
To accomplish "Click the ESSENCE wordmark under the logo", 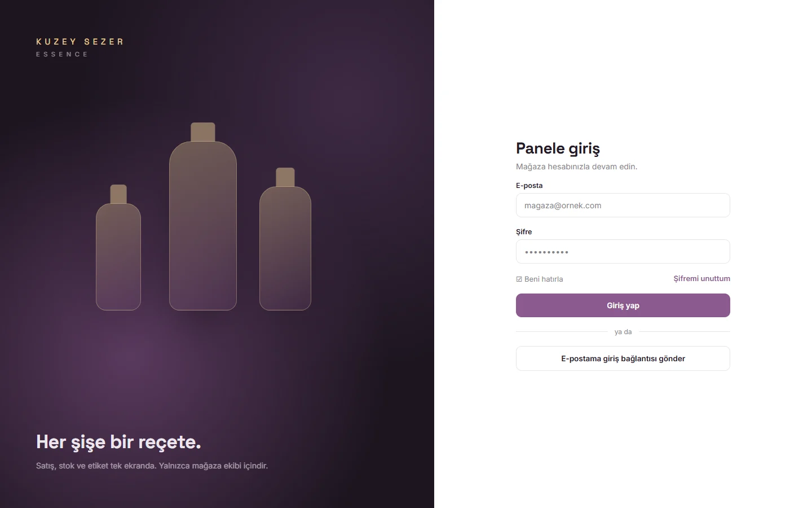I will click(62, 54).
